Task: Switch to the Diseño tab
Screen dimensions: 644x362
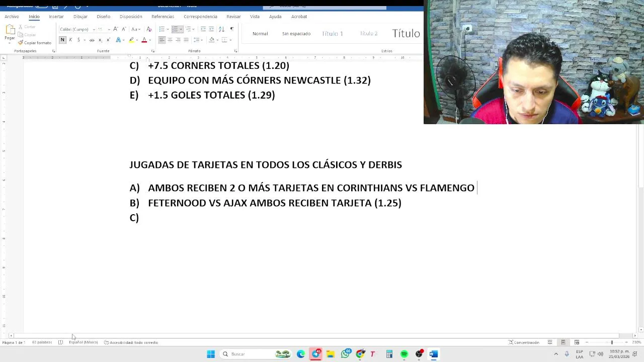Action: pos(103,17)
